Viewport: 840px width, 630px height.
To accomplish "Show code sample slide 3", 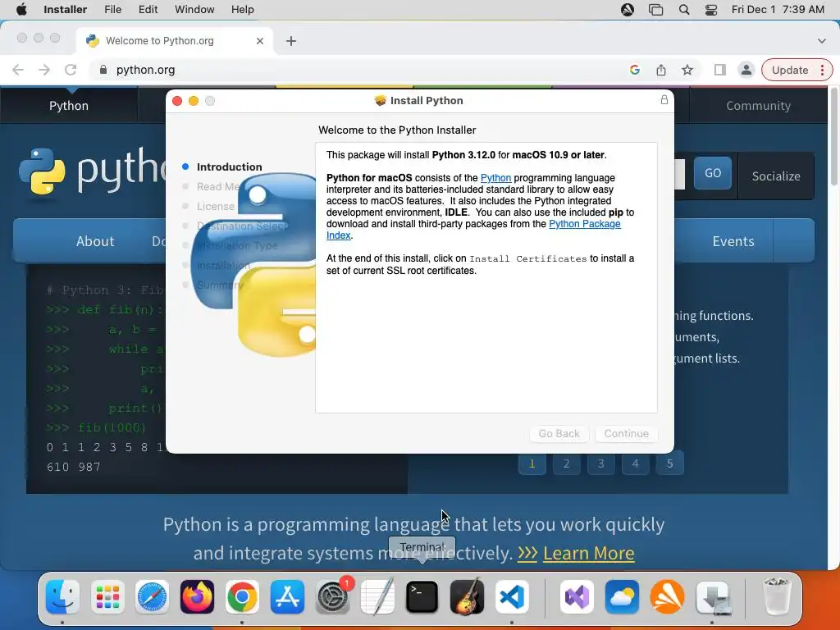I will tap(600, 463).
